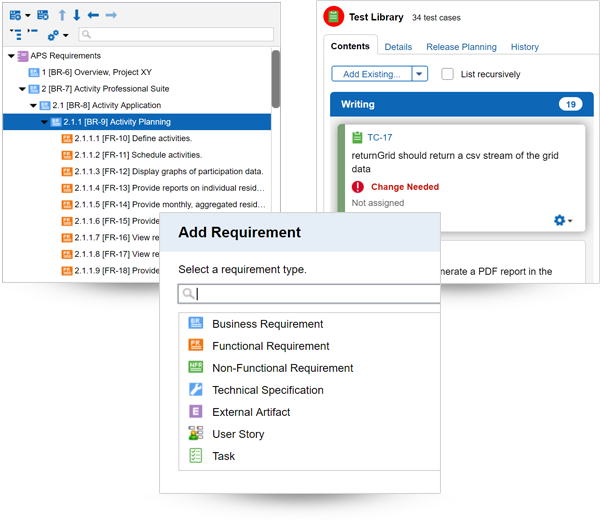Image resolution: width=600 pixels, height=520 pixels.
Task: Open the Add Existing dropdown arrow
Action: click(419, 74)
